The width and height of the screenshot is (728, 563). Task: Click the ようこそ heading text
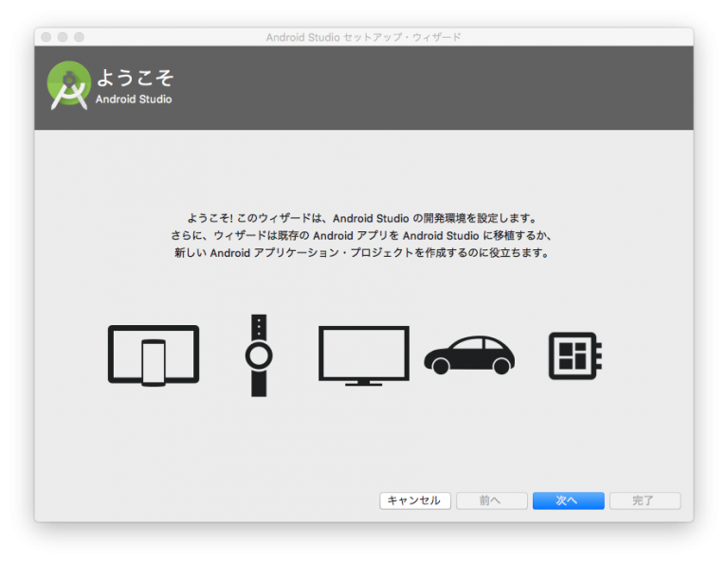pyautogui.click(x=135, y=78)
